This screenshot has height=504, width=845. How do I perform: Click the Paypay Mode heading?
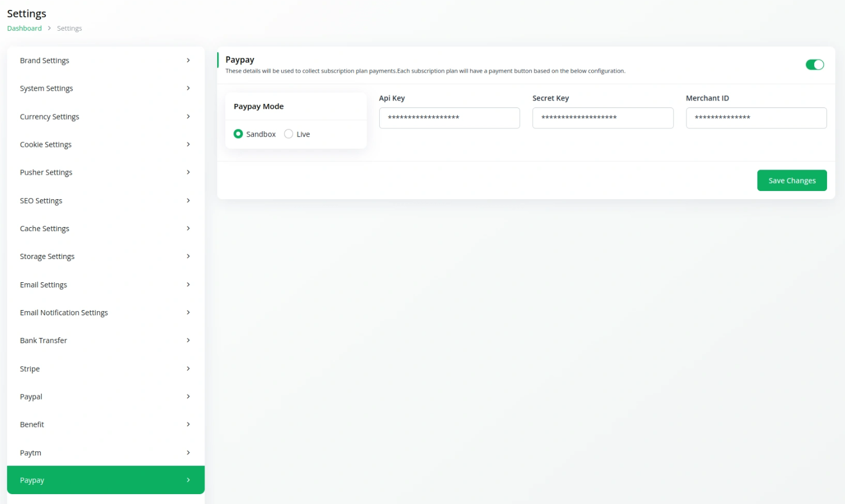click(258, 107)
